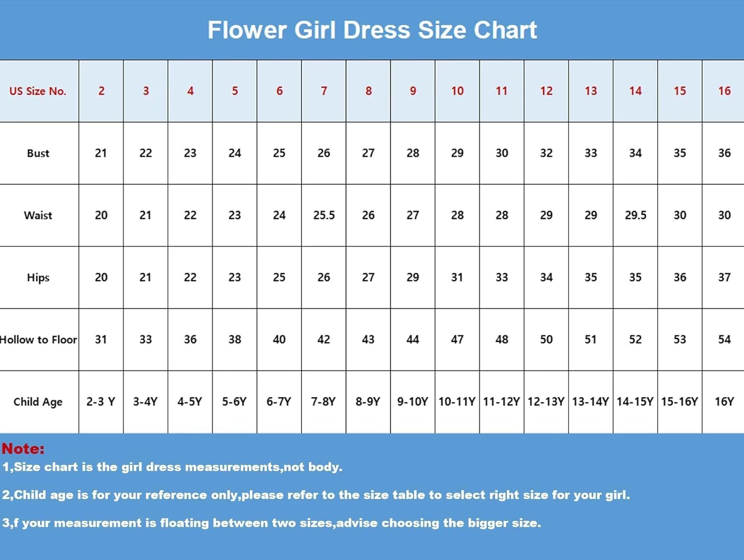
Task: Select the 29.5 waist value cell
Action: (635, 215)
